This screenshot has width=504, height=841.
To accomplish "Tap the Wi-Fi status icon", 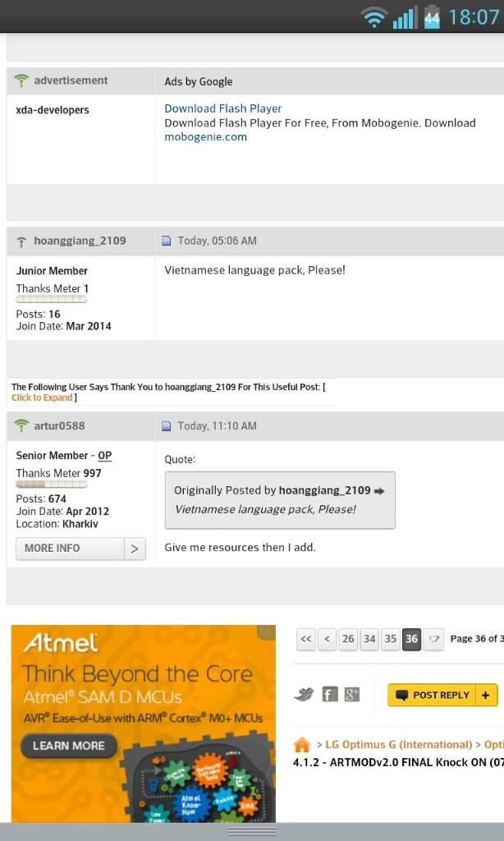I will pyautogui.click(x=374, y=17).
